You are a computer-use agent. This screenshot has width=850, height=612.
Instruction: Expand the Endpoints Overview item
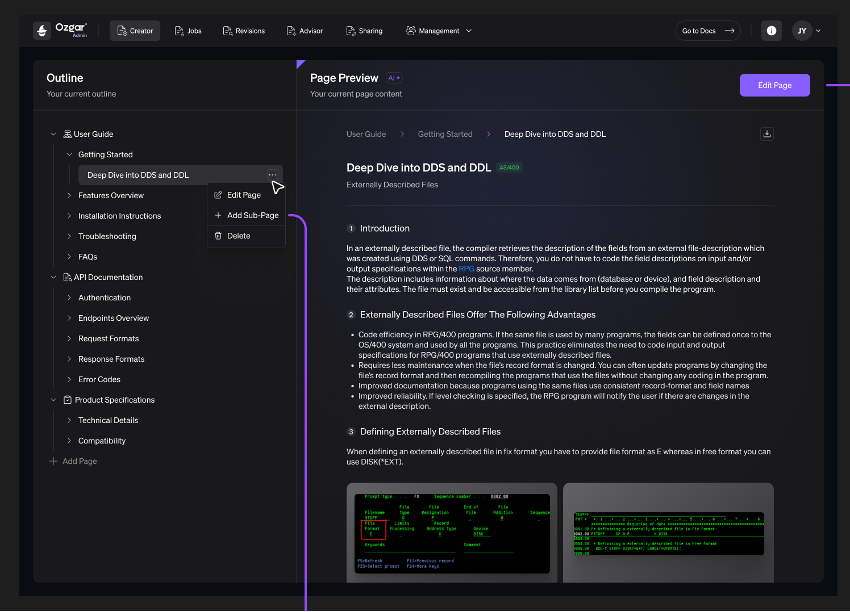69,318
